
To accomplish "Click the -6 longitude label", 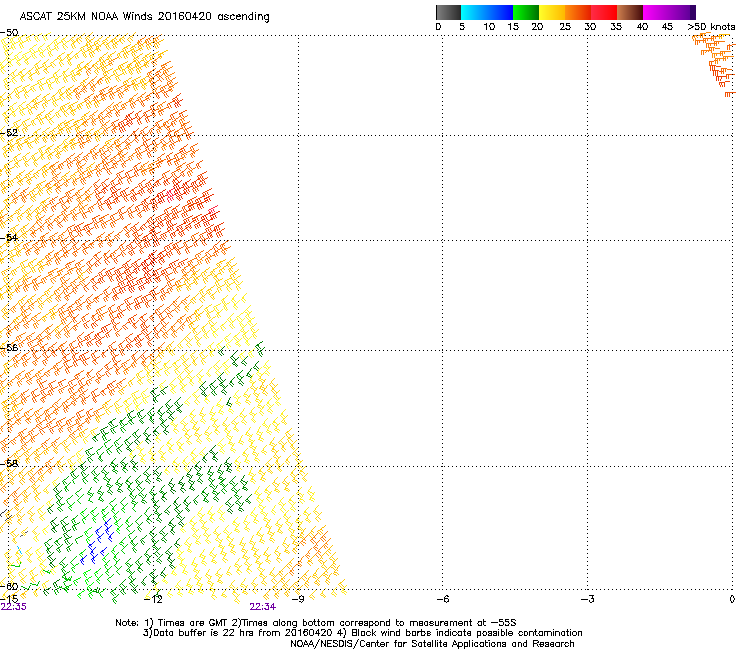I will coord(442,599).
